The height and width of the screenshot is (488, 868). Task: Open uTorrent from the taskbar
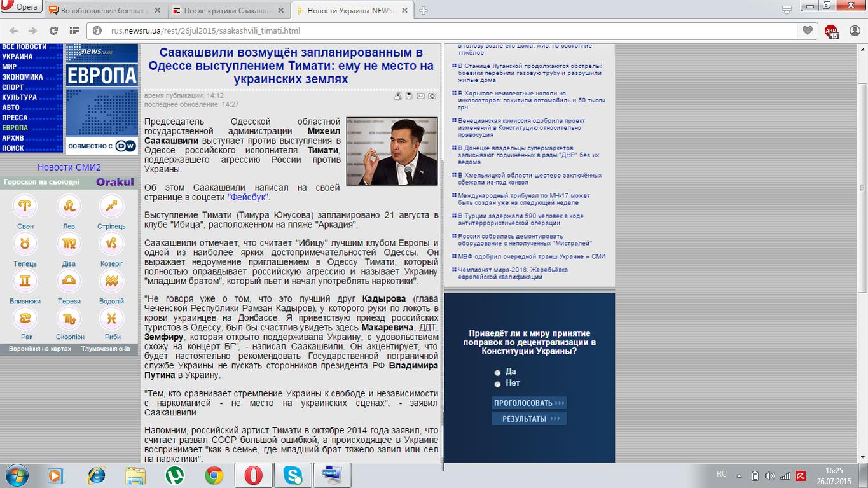[x=175, y=475]
